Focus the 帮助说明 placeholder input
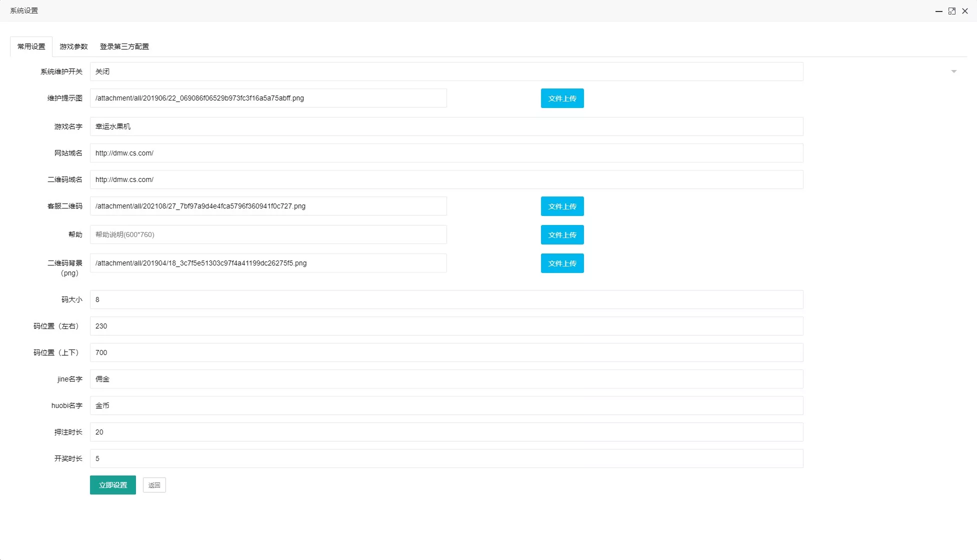 point(268,234)
